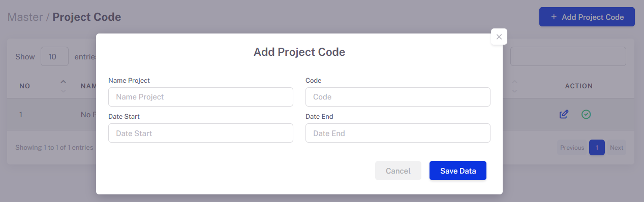This screenshot has width=644, height=202.
Task: Close the Add Project Code dialog
Action: pyautogui.click(x=499, y=37)
